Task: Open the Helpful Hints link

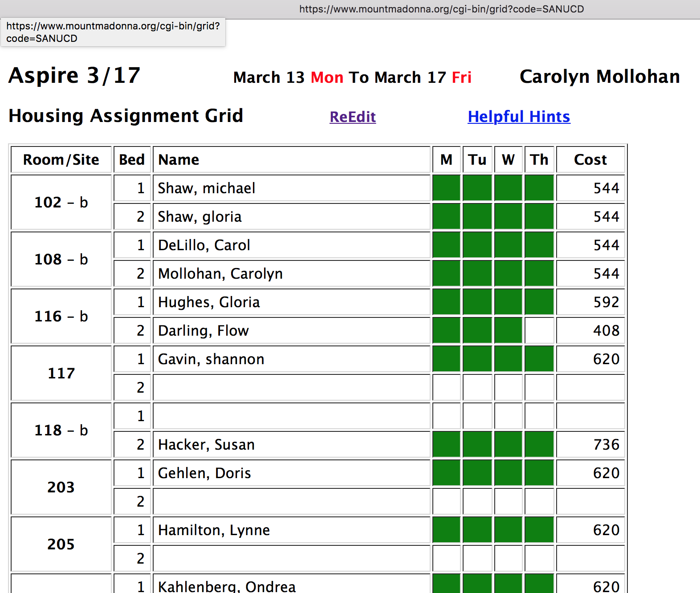Action: point(519,117)
